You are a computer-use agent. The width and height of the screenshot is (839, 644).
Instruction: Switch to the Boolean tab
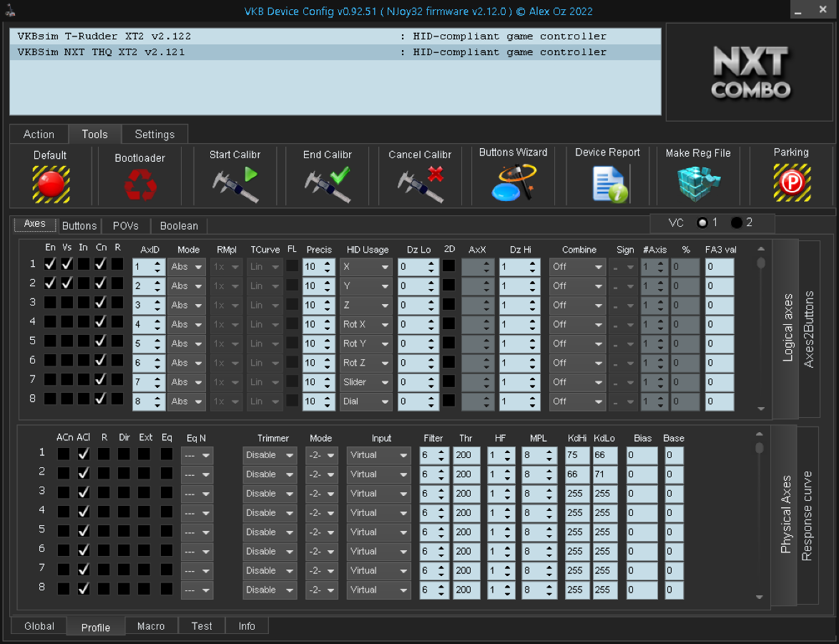(179, 226)
